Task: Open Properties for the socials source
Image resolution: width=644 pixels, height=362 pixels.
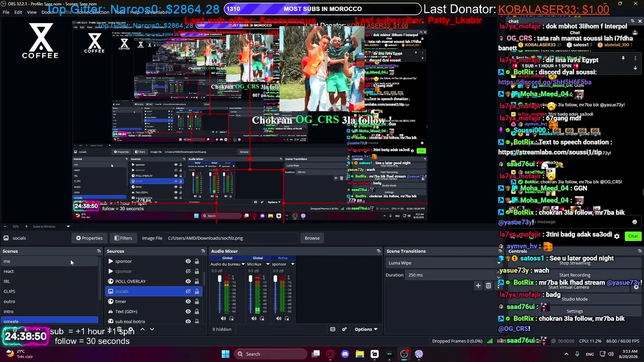Action: tap(90, 238)
